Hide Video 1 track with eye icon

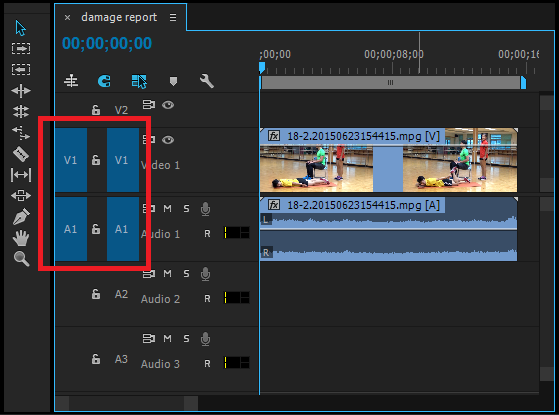[x=168, y=140]
